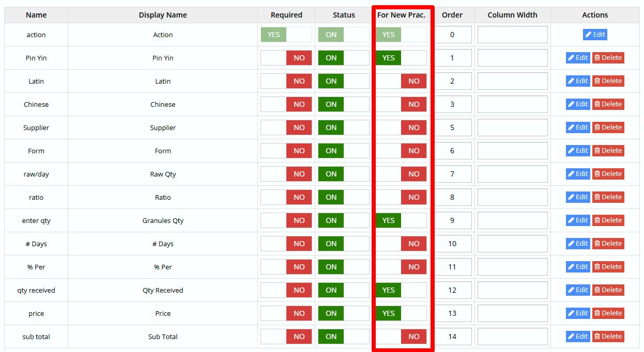The image size is (644, 352).
Task: Click the Order field for Chinese
Action: (452, 104)
